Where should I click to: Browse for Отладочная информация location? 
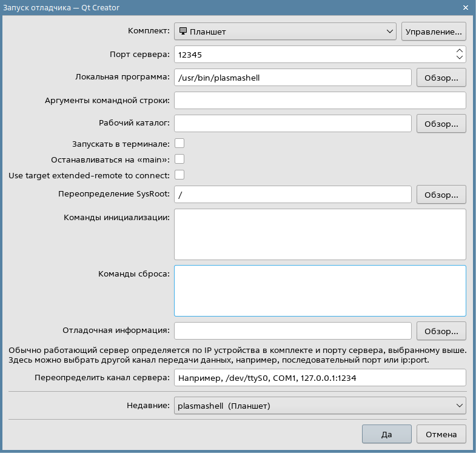coord(441,331)
